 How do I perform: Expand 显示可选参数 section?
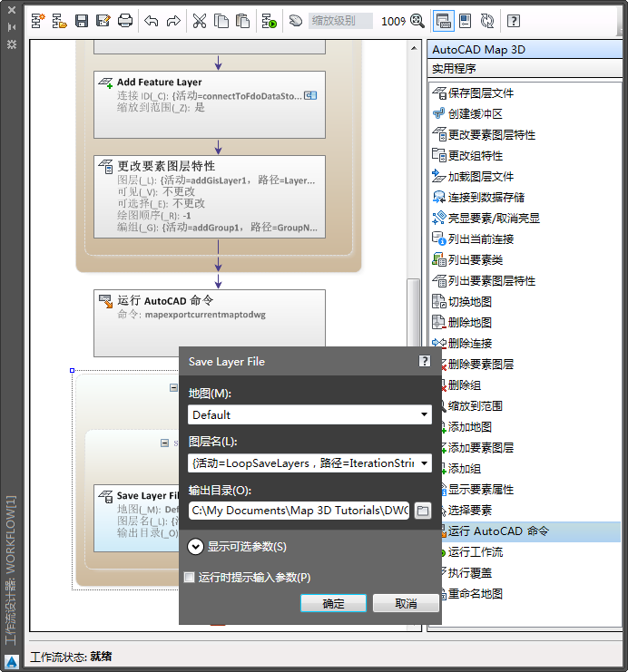[x=196, y=547]
